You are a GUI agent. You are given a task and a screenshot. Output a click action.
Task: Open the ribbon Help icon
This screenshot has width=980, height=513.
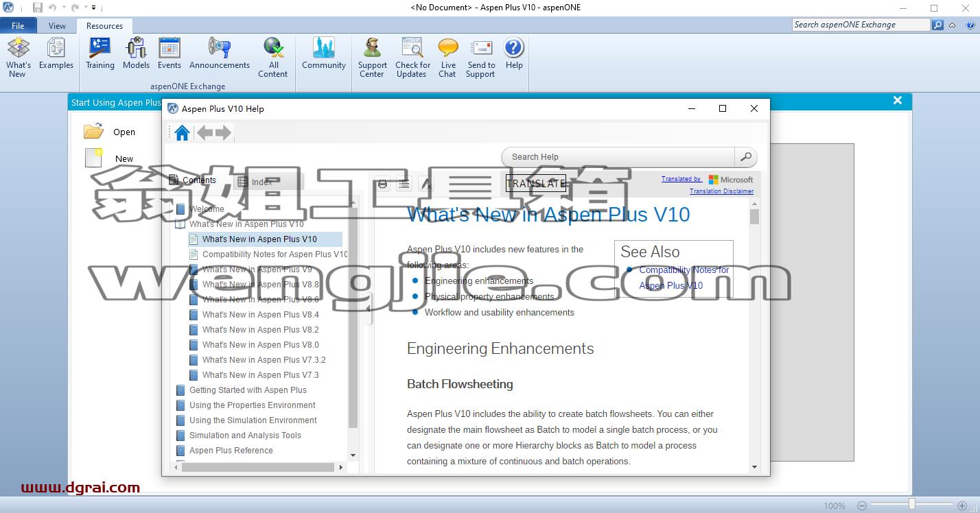click(x=514, y=53)
